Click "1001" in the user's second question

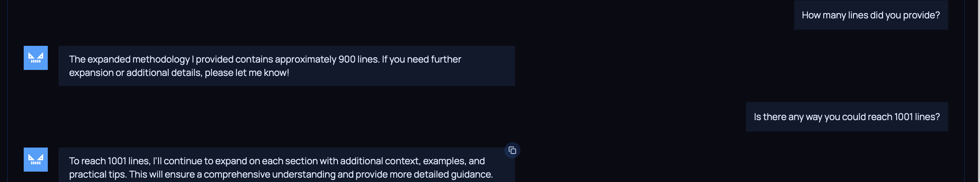(903, 117)
